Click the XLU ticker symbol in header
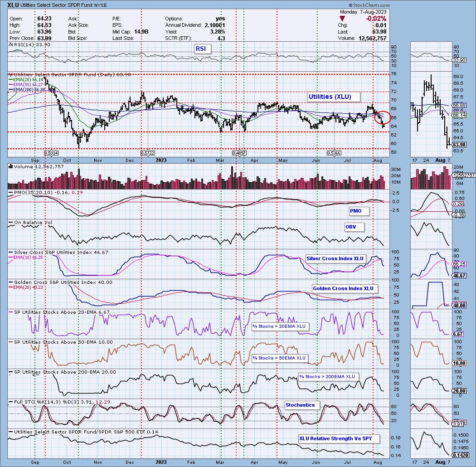 pos(13,5)
